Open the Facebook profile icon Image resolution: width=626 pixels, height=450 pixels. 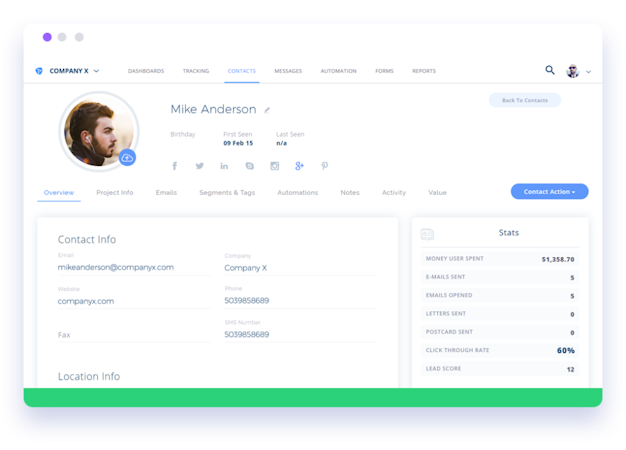(174, 166)
